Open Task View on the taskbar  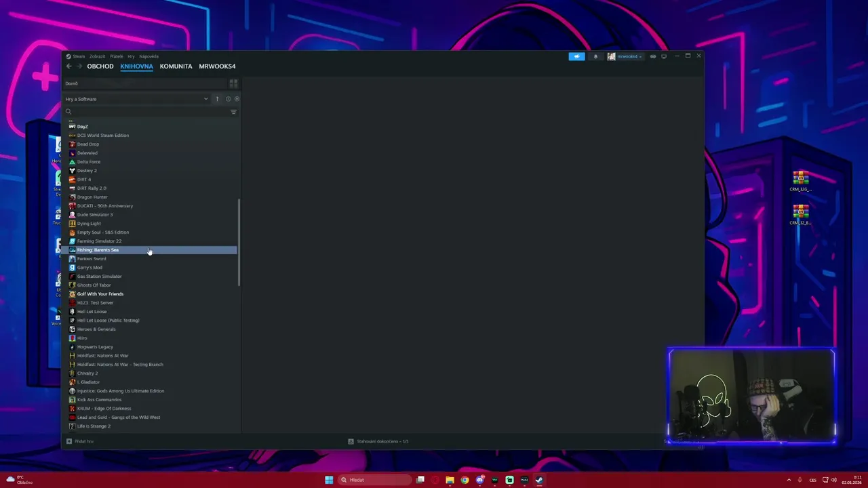pyautogui.click(x=420, y=480)
